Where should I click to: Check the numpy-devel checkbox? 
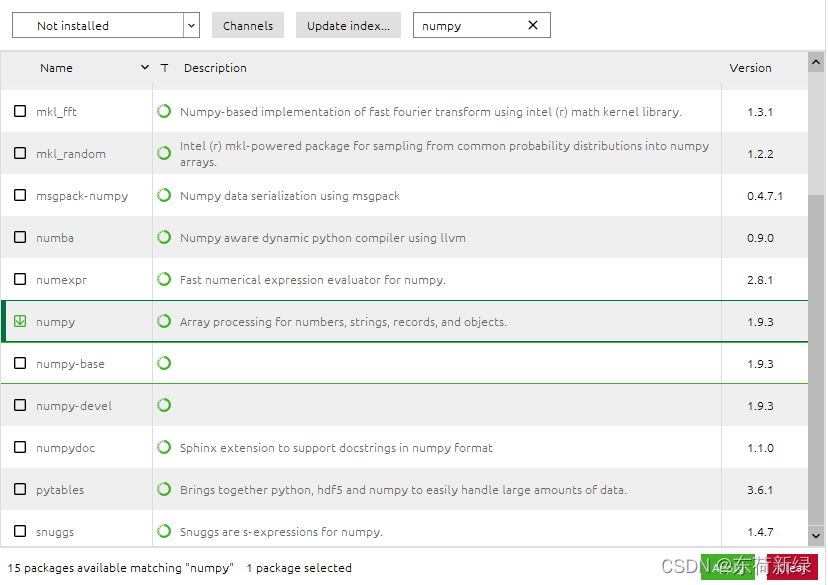(20, 405)
